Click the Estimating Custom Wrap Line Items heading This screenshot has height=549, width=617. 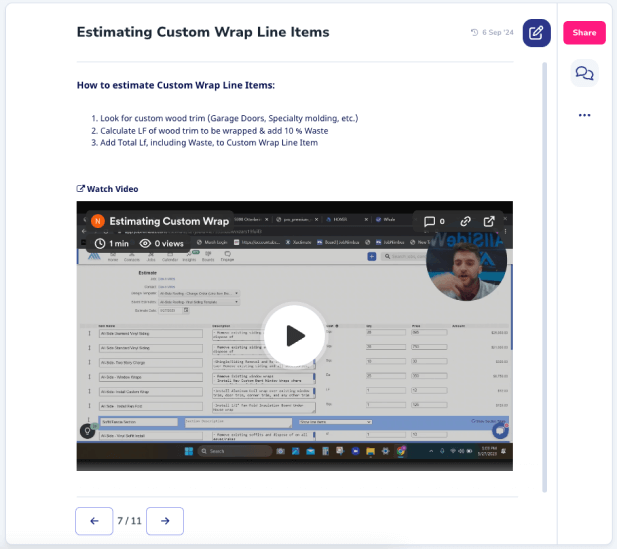coord(203,32)
